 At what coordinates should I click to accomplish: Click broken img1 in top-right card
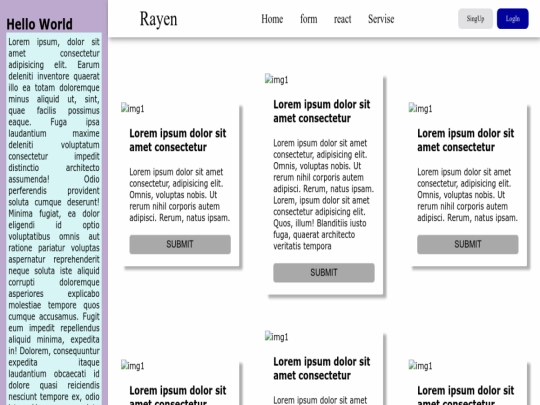click(x=420, y=108)
